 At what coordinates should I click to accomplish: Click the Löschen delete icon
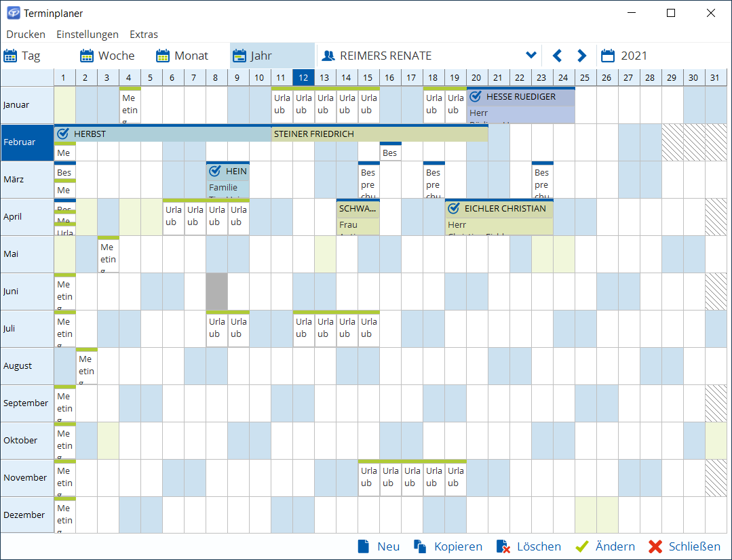click(503, 546)
